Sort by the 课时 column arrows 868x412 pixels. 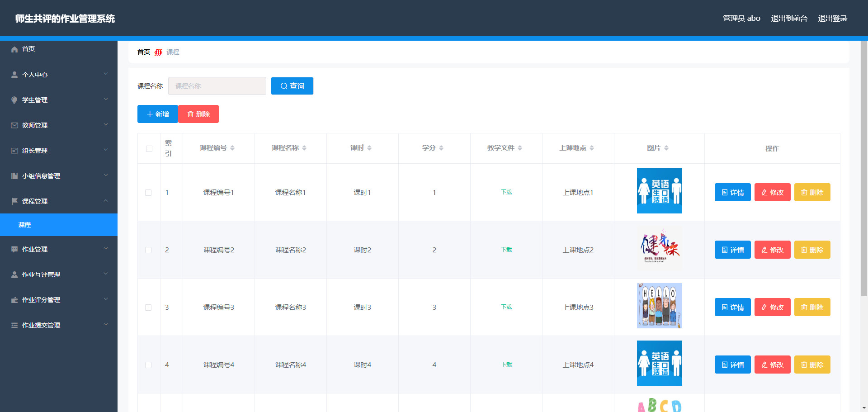[369, 148]
